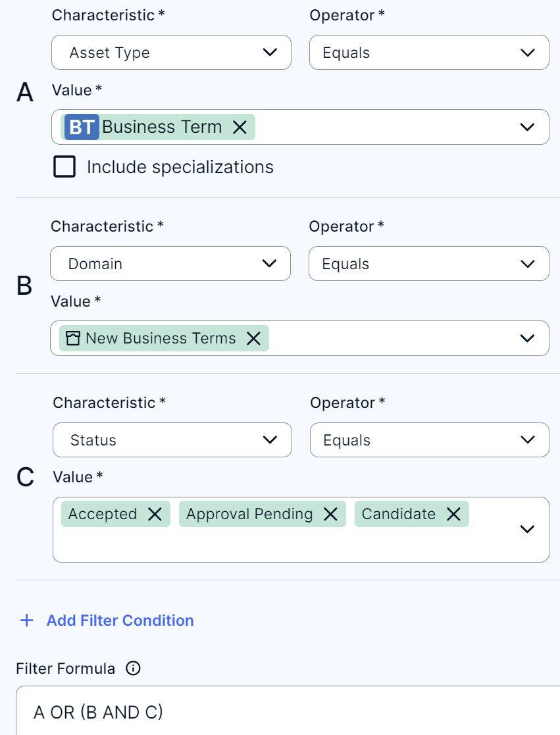Viewport: 560px width, 735px height.
Task: Open the Status characteristic dropdown
Action: tap(172, 440)
